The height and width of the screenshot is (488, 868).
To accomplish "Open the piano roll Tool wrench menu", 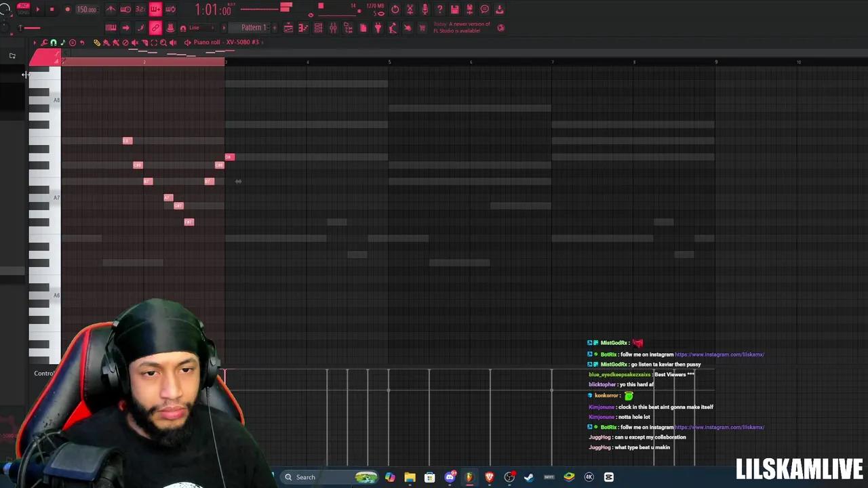I will pos(44,42).
